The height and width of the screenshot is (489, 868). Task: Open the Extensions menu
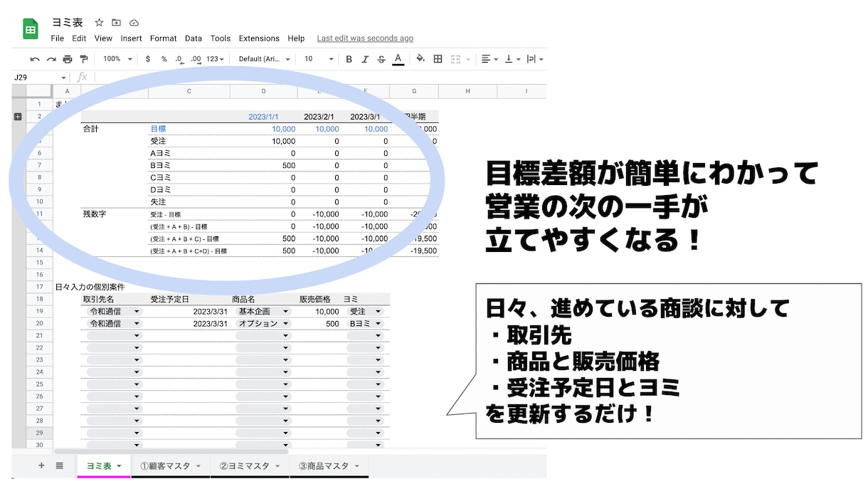tap(259, 38)
